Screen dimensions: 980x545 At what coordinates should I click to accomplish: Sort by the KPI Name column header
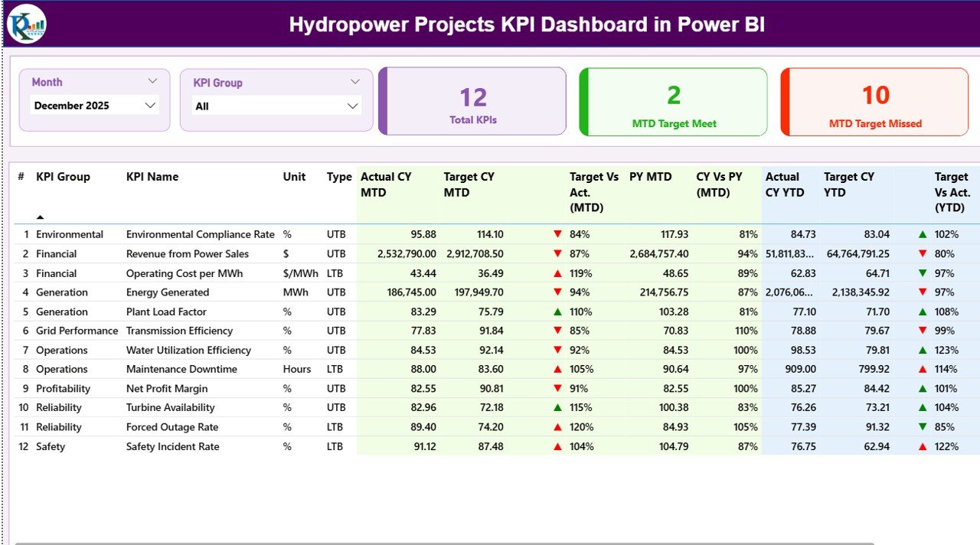click(x=151, y=177)
